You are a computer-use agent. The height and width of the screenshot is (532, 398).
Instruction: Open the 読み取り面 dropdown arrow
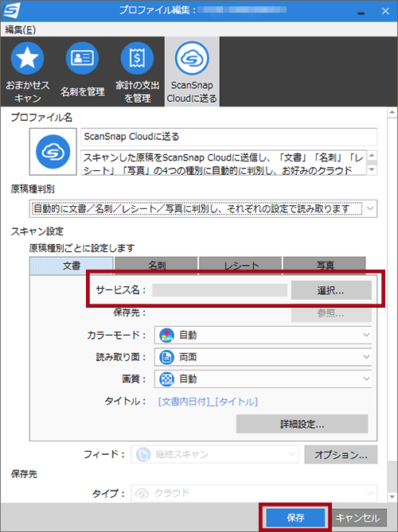pos(366,357)
